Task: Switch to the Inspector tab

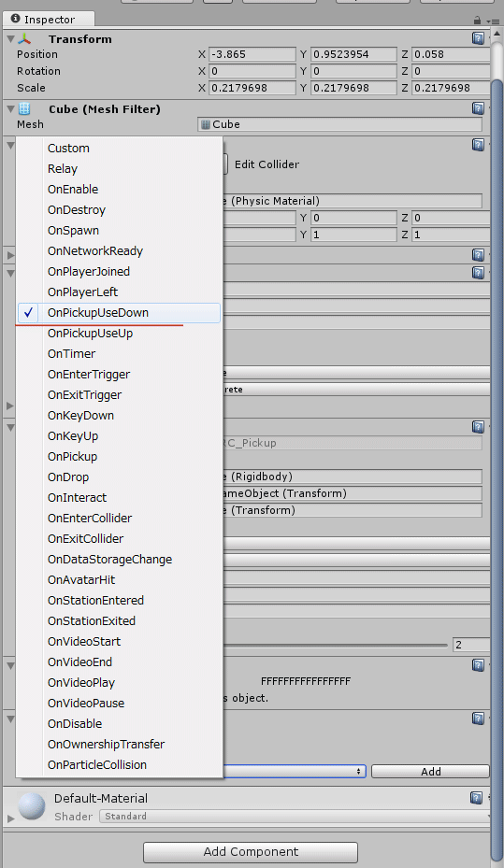Action: (49, 20)
